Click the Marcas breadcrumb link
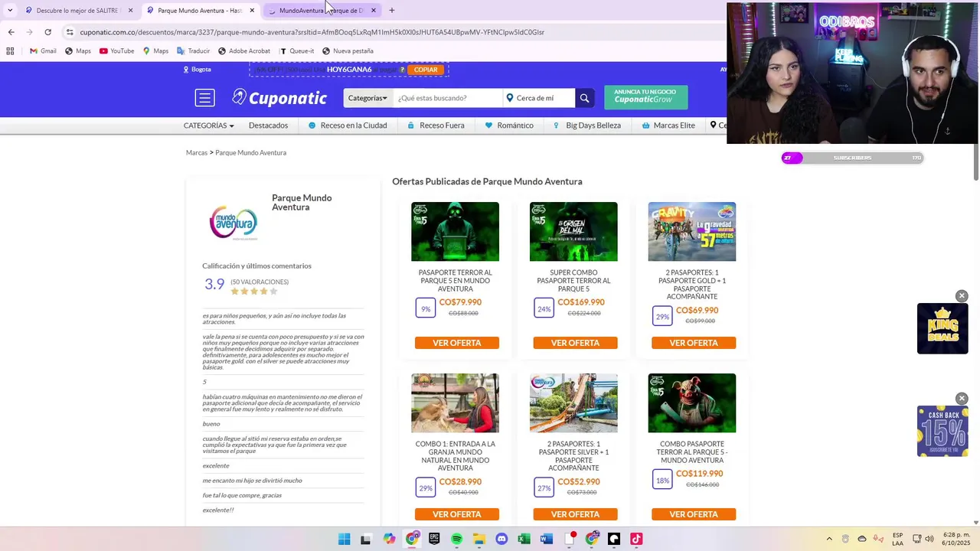The image size is (980, 551). click(x=197, y=153)
